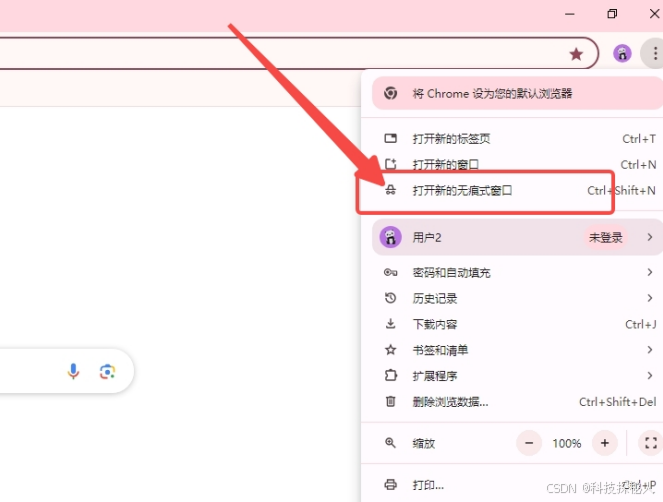Click the 用户2 avatar in menu
This screenshot has width=663, height=502.
(x=390, y=237)
